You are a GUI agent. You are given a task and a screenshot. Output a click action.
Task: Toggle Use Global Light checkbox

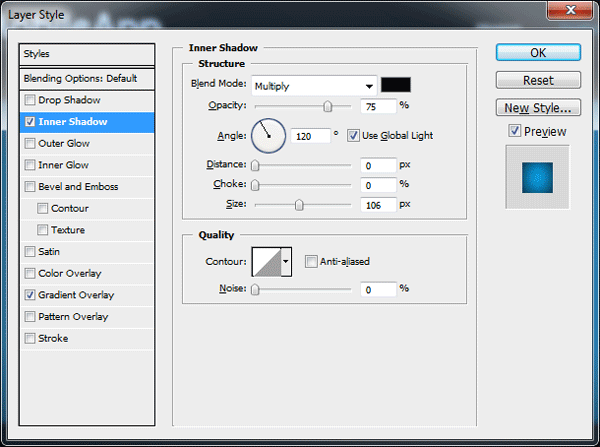click(353, 135)
